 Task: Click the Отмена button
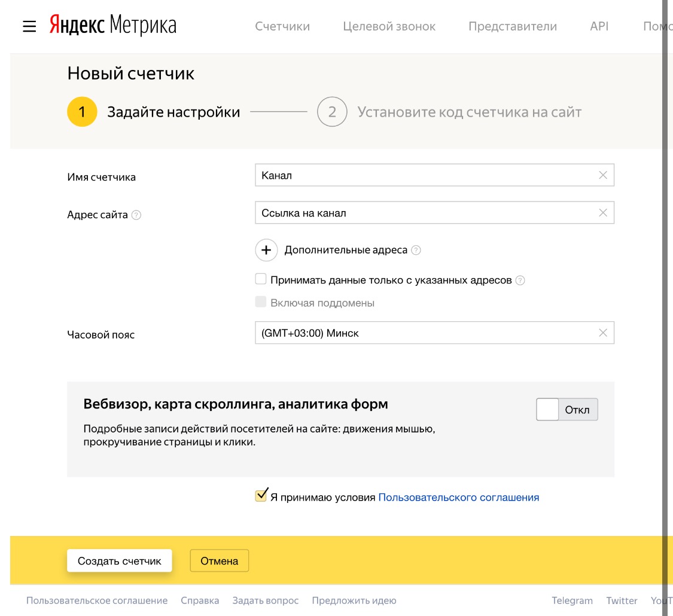[x=219, y=561]
